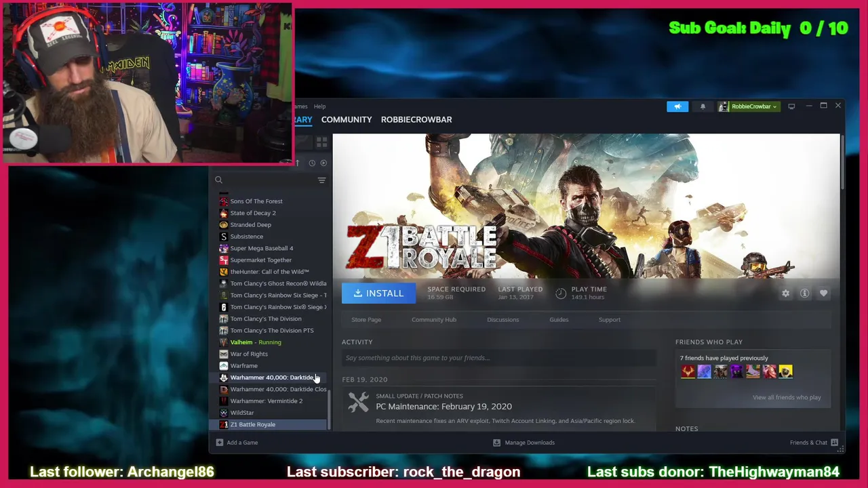Click the Super Mega Baseball 4 icon
Viewport: 868px width, 488px height.
[x=224, y=248]
